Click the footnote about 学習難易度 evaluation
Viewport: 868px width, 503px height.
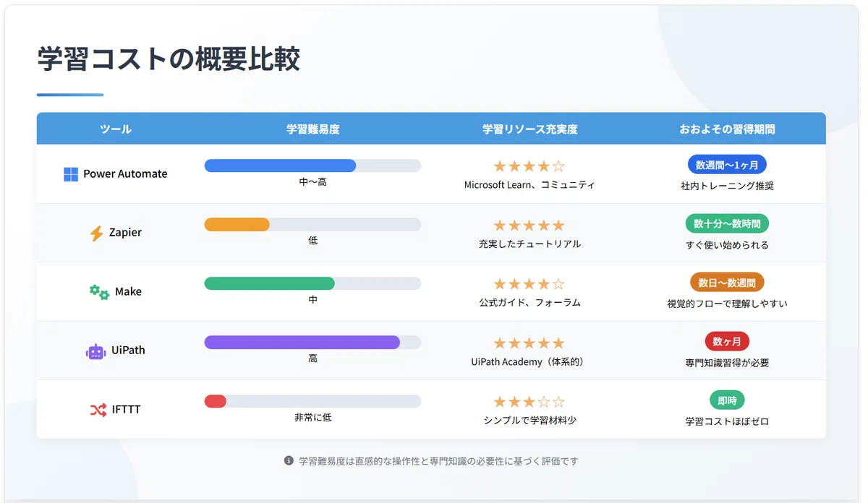438,461
